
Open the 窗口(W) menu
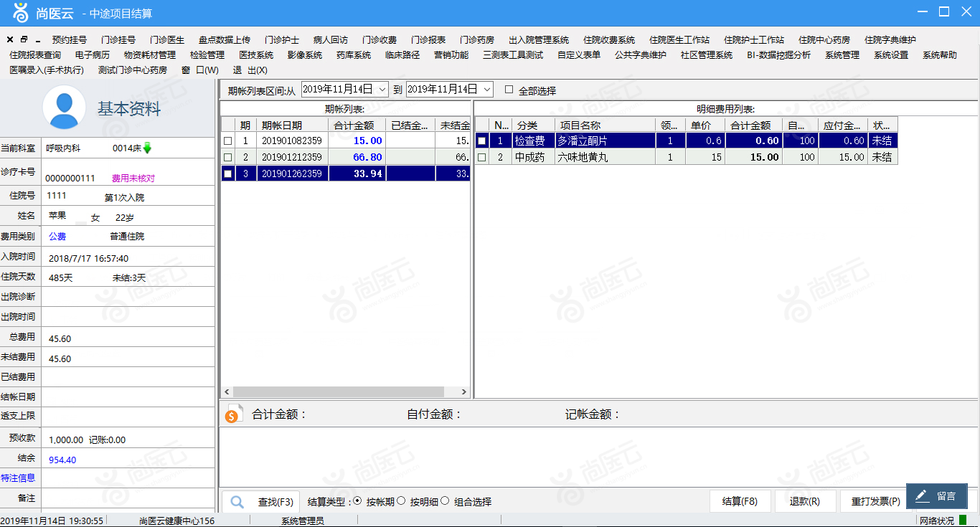pos(200,70)
